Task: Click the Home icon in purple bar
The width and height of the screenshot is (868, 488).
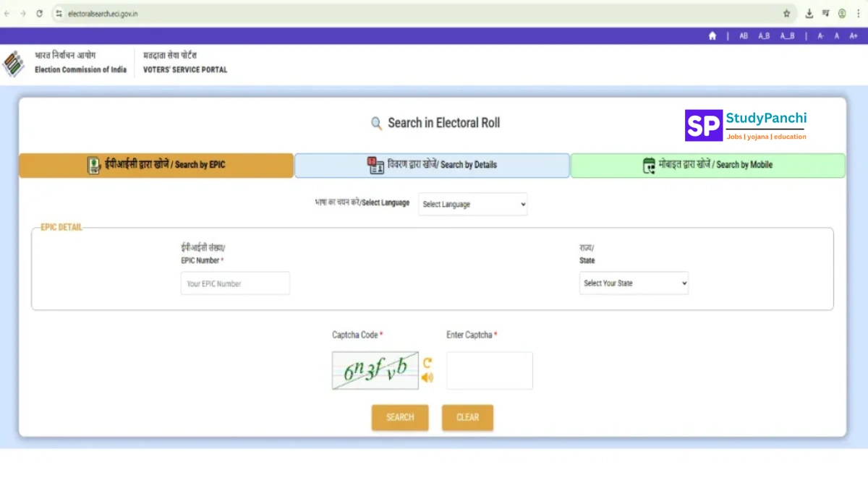Action: [712, 36]
